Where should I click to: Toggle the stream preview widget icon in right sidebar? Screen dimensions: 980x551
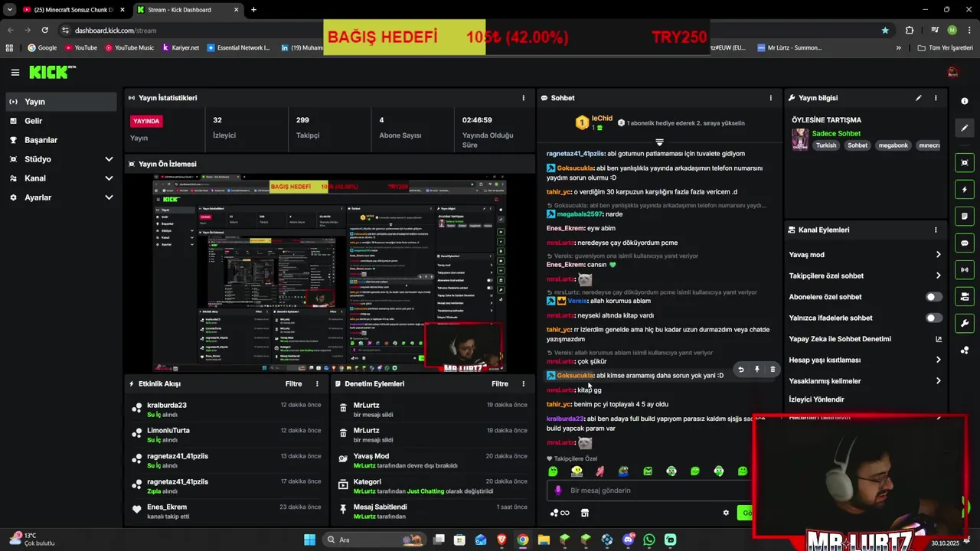point(965,162)
